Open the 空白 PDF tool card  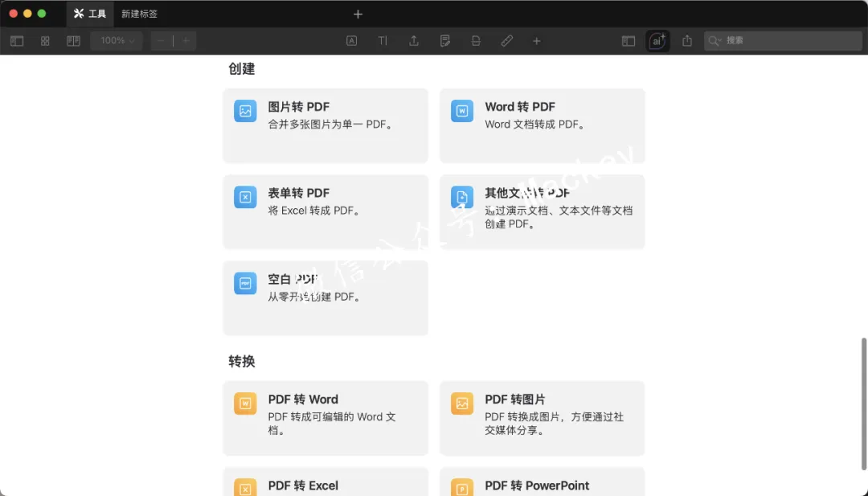click(325, 297)
